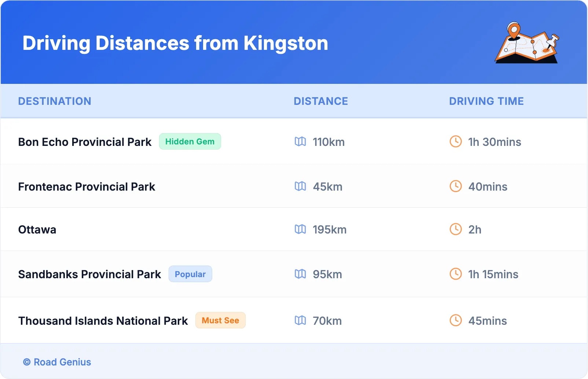Select Bon Echo Provincial Park destination
The height and width of the screenshot is (379, 588).
[x=85, y=142]
